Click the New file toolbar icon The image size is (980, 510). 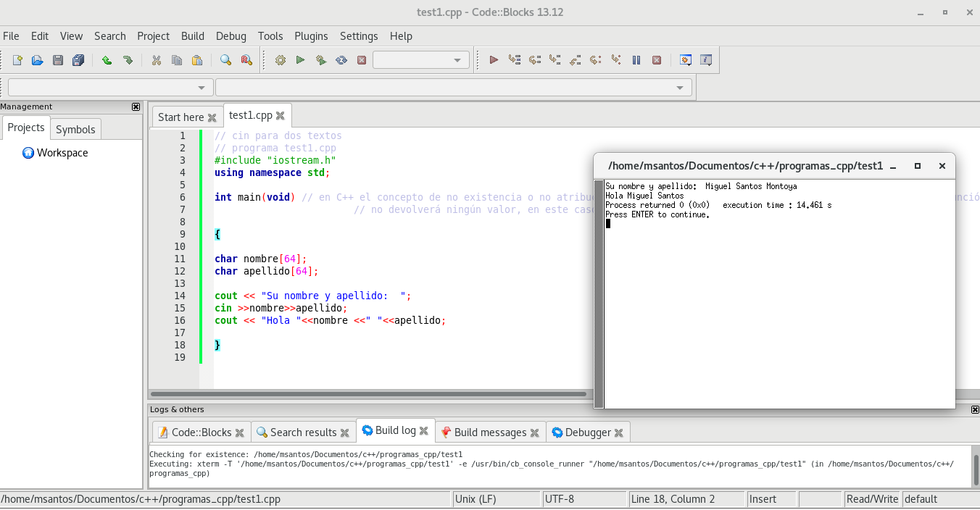click(x=17, y=60)
